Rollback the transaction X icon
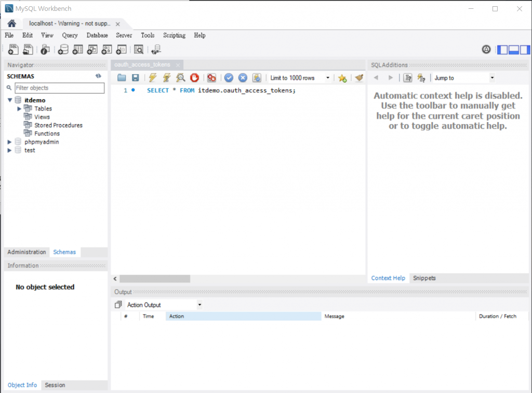 coord(243,78)
